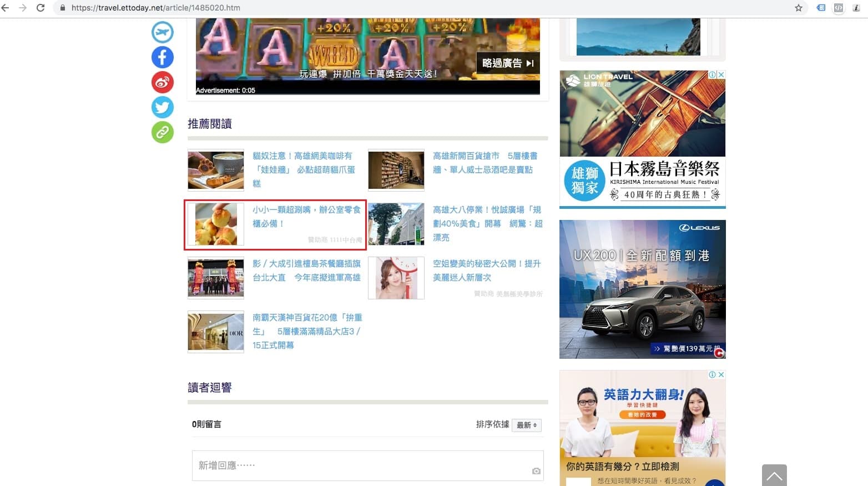Open the comment sort dropdown showing 最新
This screenshot has width=868, height=486.
[526, 425]
